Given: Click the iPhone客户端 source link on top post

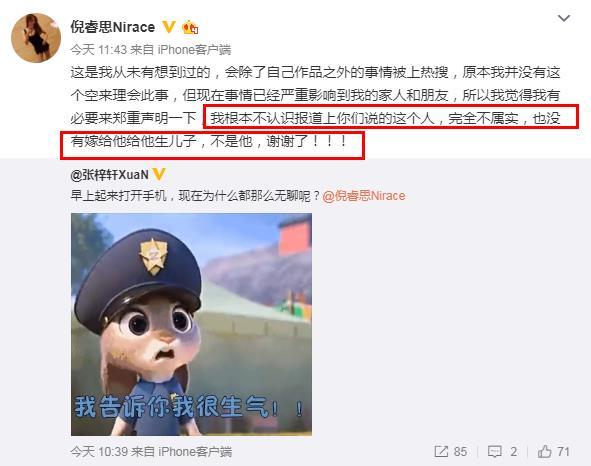Looking at the screenshot, I should [x=194, y=49].
